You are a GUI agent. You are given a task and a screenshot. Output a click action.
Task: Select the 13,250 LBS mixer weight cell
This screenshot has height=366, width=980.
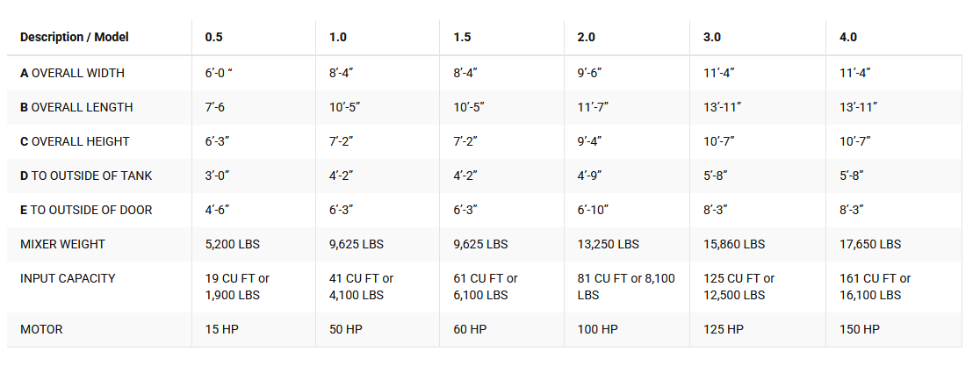(609, 244)
